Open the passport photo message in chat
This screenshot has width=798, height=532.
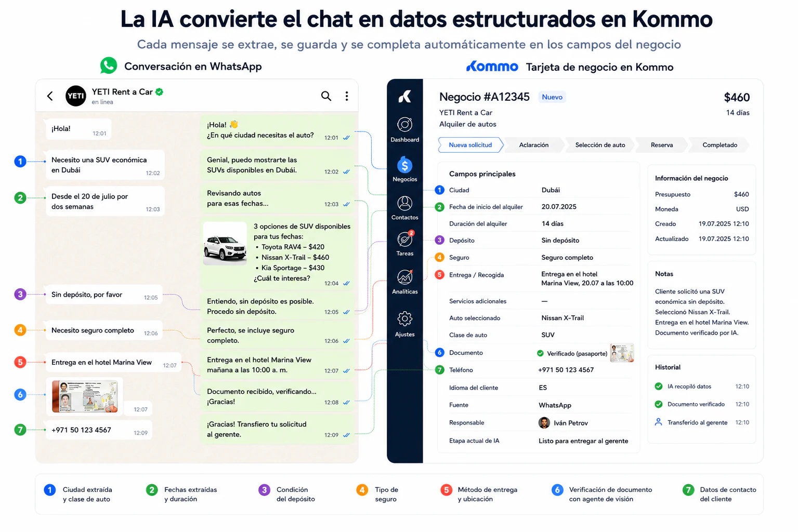click(x=85, y=396)
